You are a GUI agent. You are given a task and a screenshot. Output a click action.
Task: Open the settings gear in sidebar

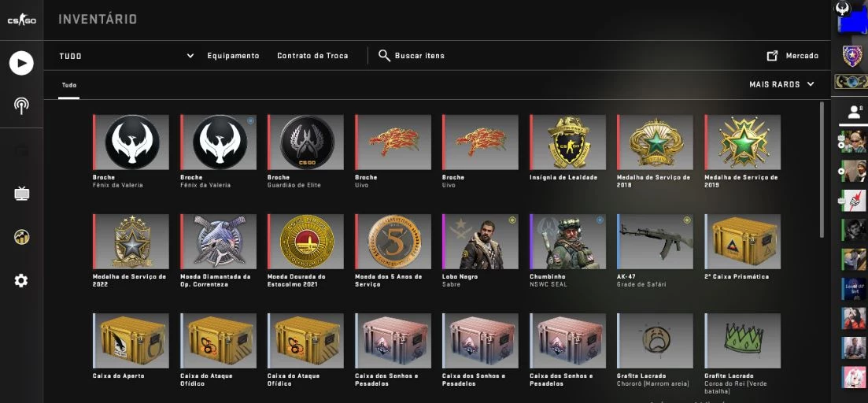click(x=21, y=281)
